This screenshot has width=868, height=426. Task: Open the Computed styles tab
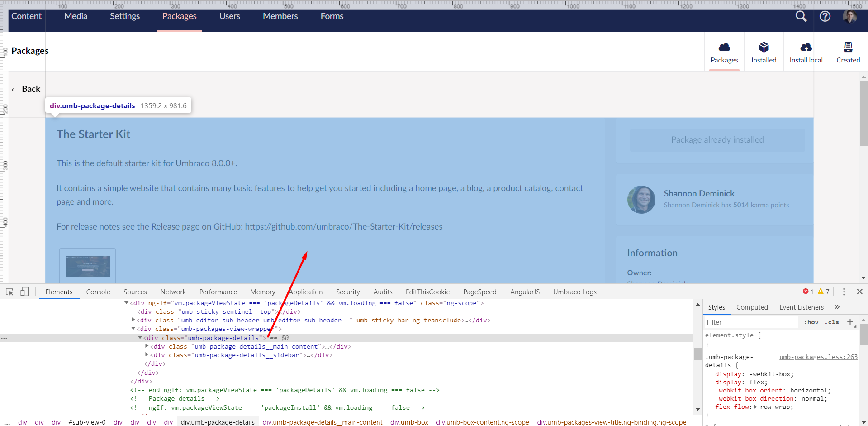click(x=752, y=307)
